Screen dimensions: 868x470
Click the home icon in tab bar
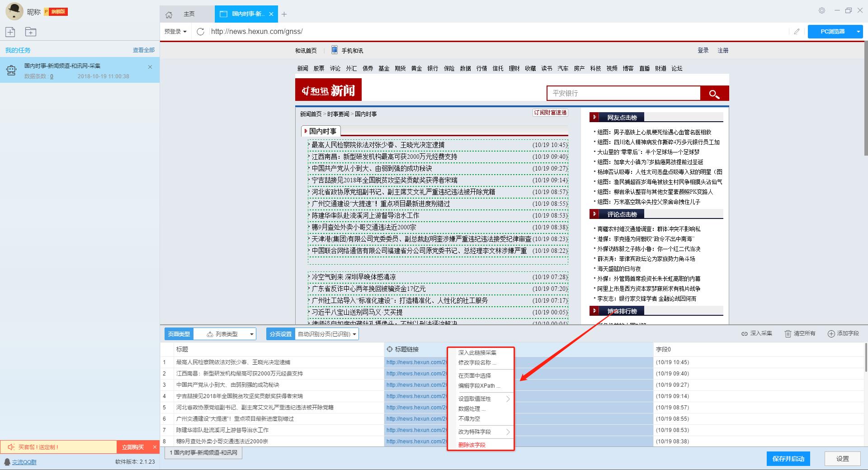point(169,14)
